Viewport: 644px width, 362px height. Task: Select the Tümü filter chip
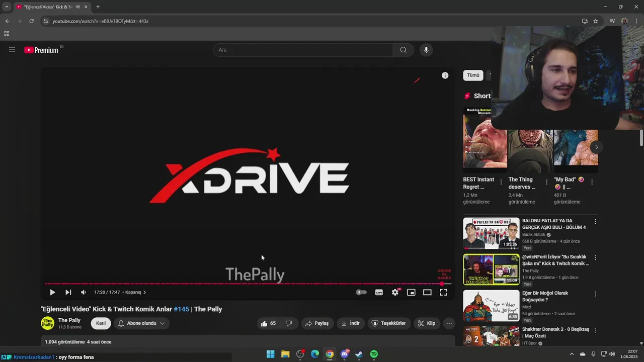pyautogui.click(x=473, y=75)
